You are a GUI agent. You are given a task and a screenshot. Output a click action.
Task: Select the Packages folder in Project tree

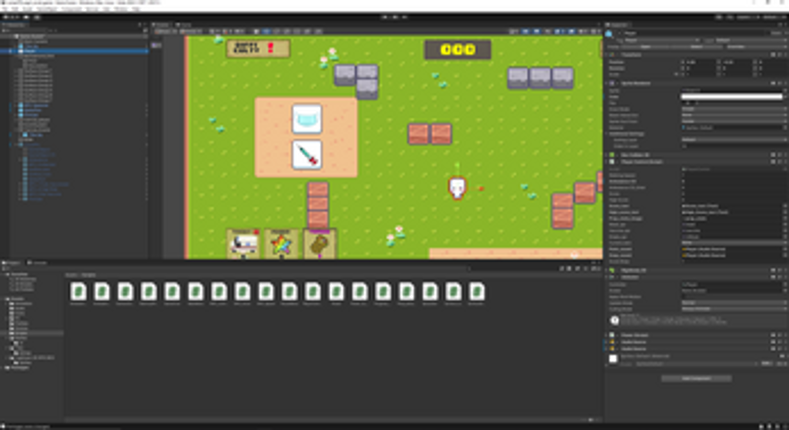pyautogui.click(x=19, y=368)
